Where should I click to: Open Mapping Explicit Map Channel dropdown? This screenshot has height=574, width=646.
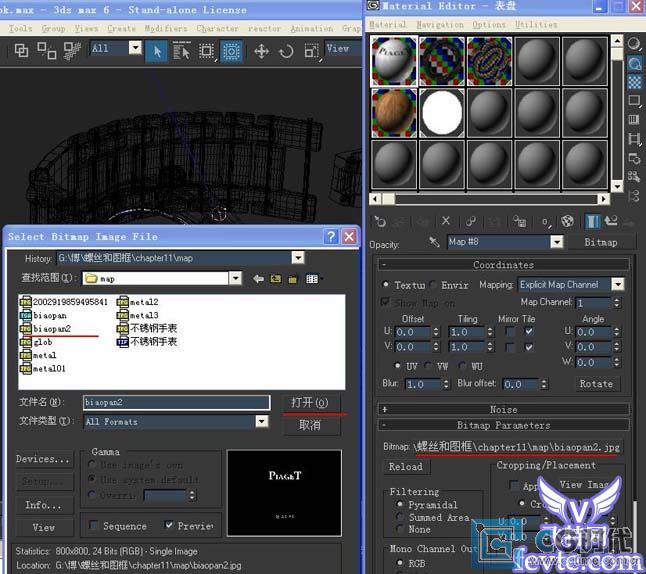pos(618,284)
